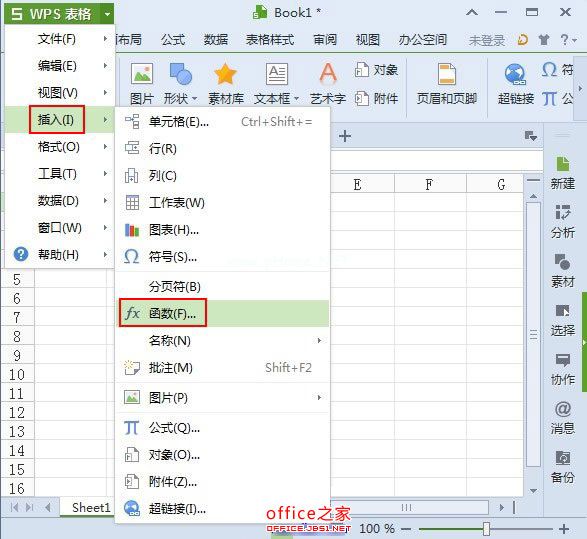Switch to the 表格样式 ribbon tab

(x=270, y=39)
